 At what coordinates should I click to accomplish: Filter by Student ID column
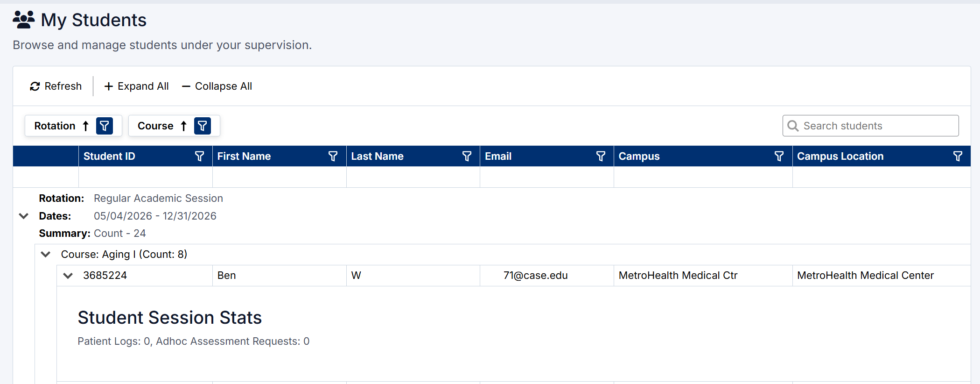pos(199,156)
